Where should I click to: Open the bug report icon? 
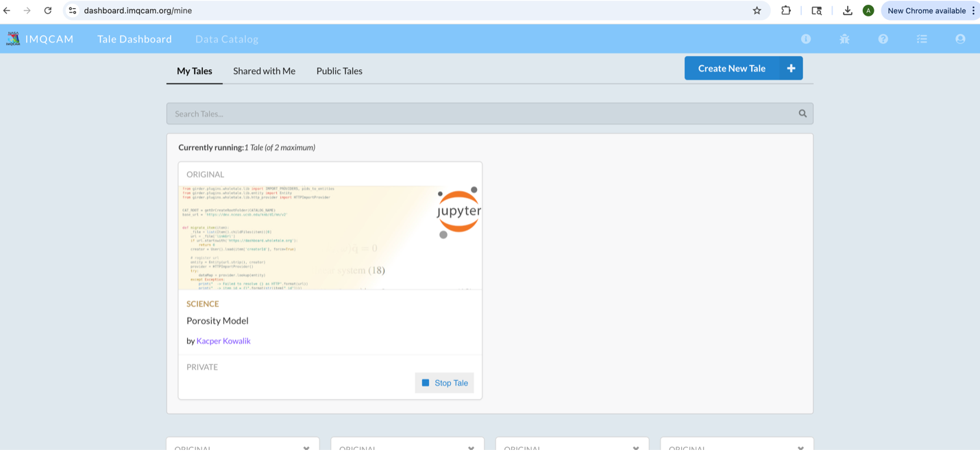[x=844, y=39]
